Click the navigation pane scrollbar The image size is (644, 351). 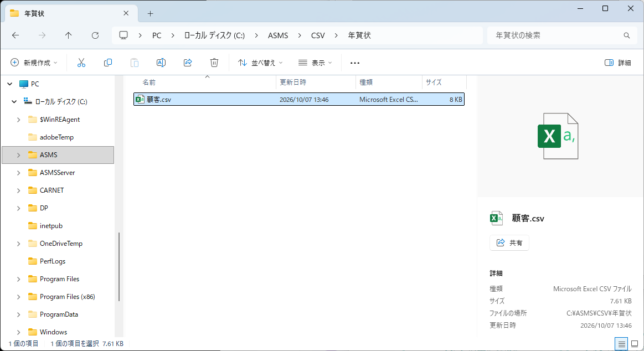(x=119, y=267)
